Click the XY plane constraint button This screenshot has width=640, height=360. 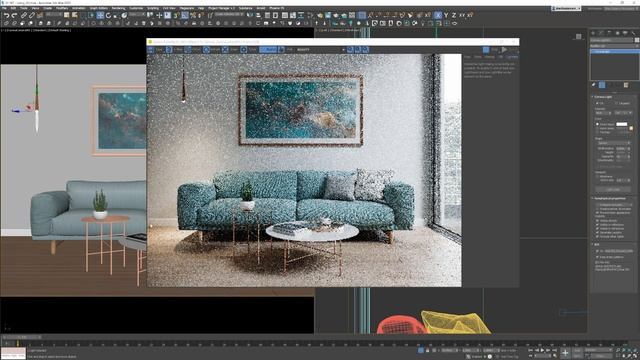462,15
